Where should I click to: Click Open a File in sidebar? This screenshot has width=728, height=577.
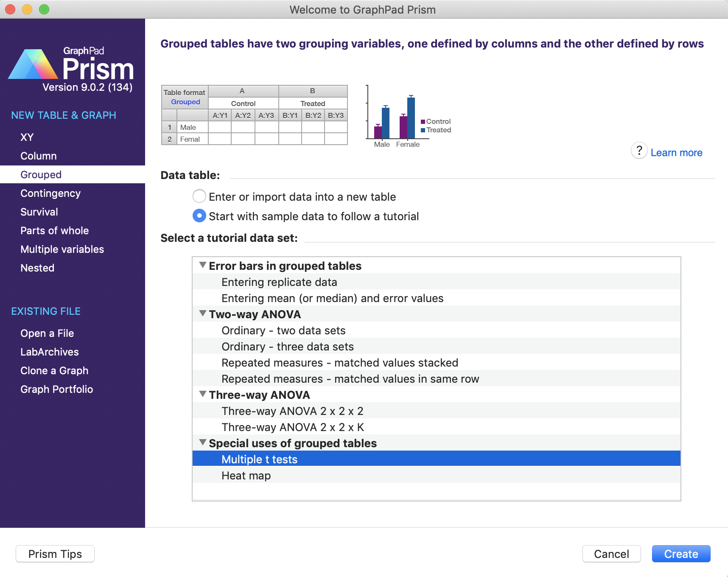47,333
